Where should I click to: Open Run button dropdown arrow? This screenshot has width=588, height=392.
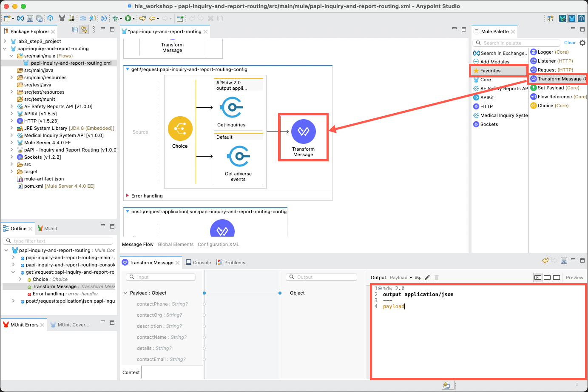coord(134,19)
